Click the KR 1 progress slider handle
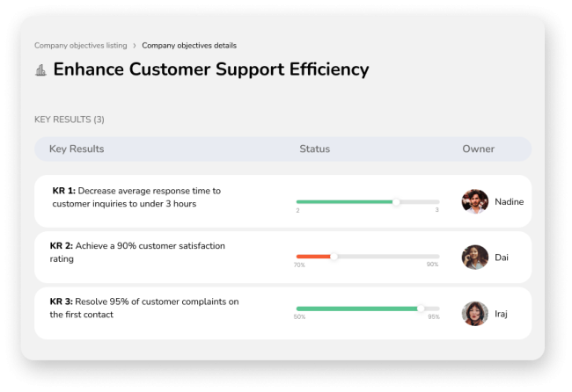This screenshot has width=572, height=392. click(x=396, y=202)
